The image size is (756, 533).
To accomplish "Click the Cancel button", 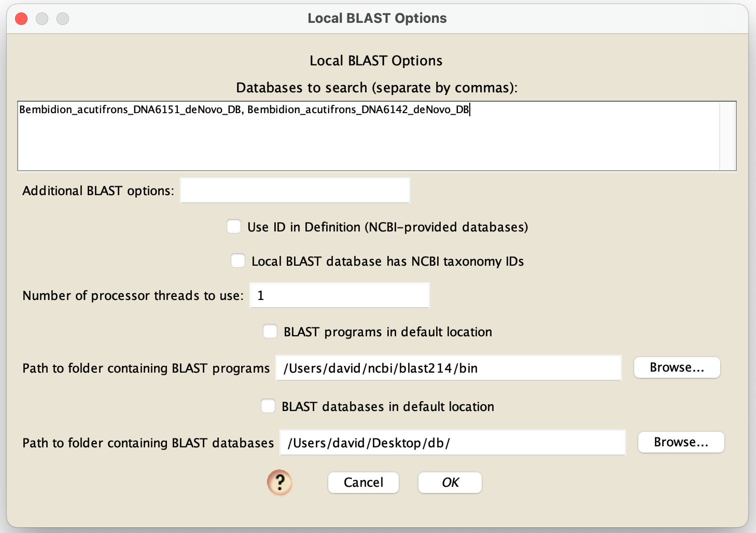I will pos(363,483).
